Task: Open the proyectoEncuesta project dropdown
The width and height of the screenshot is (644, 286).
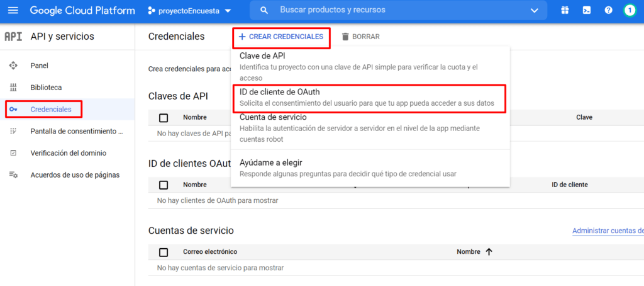Action: point(189,11)
